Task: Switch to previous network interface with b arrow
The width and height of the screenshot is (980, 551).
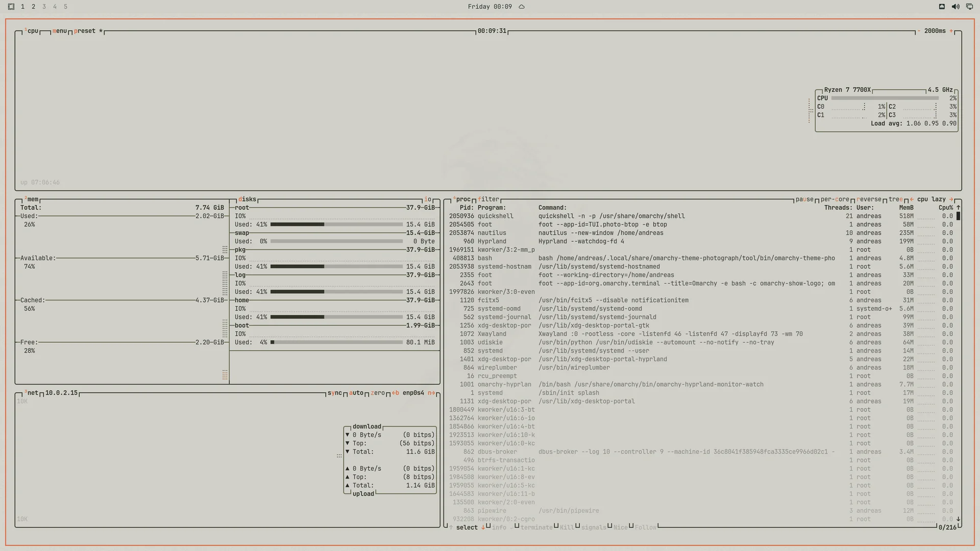Action: pyautogui.click(x=396, y=393)
